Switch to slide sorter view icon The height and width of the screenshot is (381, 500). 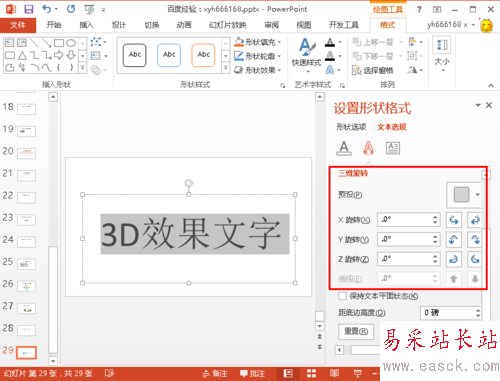click(x=311, y=374)
